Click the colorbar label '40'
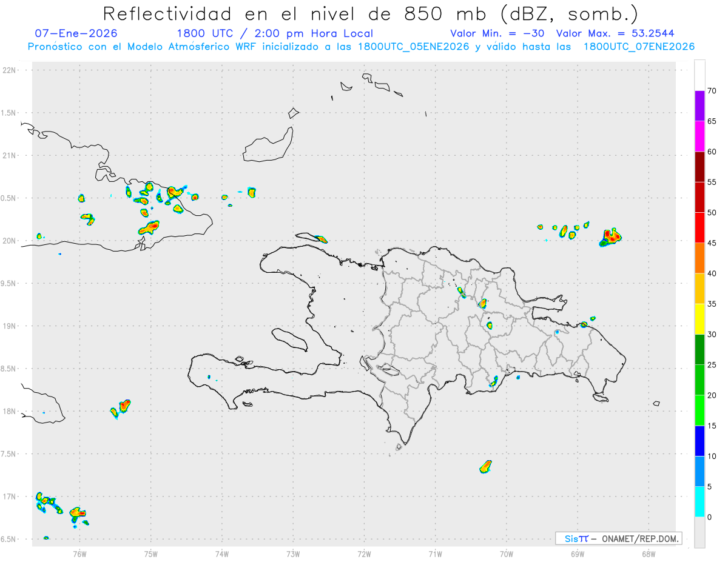 coord(712,273)
